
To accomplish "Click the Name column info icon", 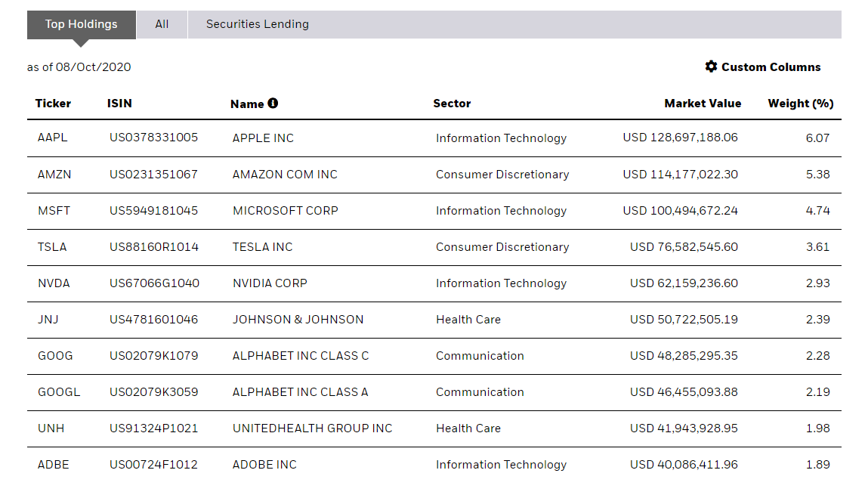I will click(273, 103).
